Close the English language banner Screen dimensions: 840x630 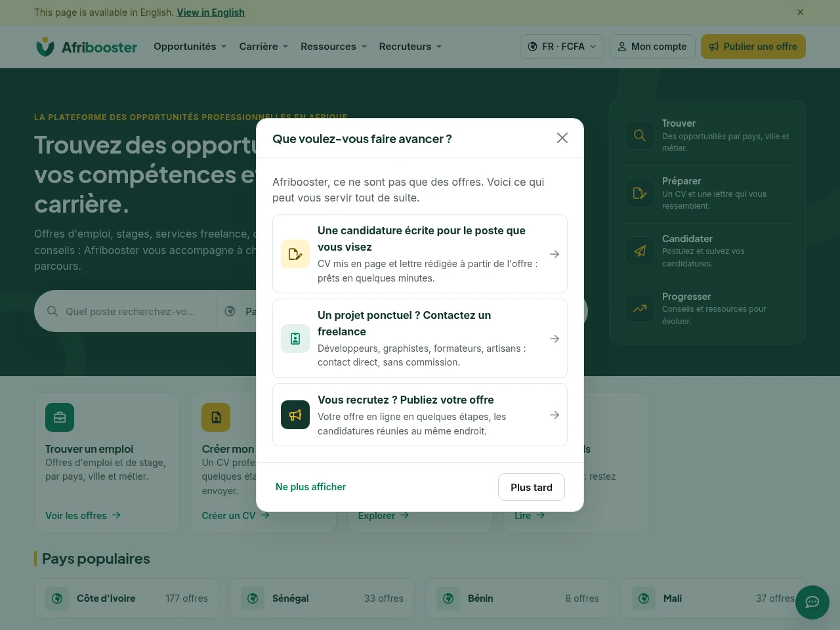[x=800, y=12]
